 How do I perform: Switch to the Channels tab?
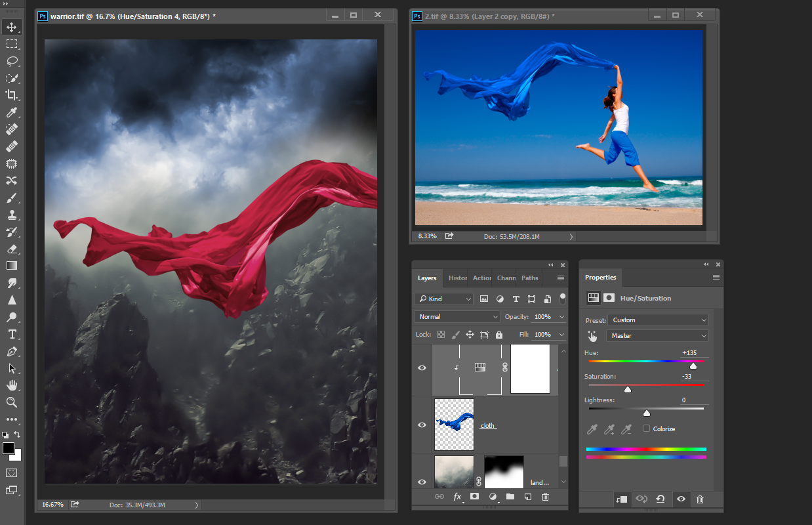506,278
